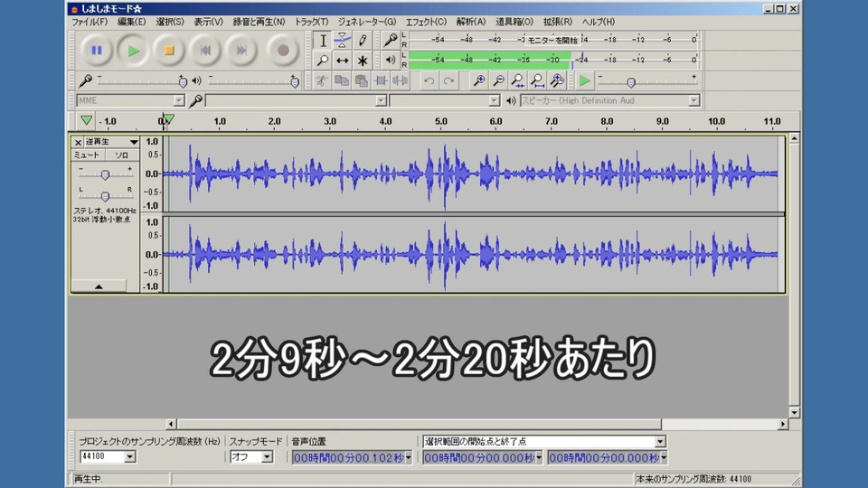Open the 選択(S) menu

coord(170,22)
